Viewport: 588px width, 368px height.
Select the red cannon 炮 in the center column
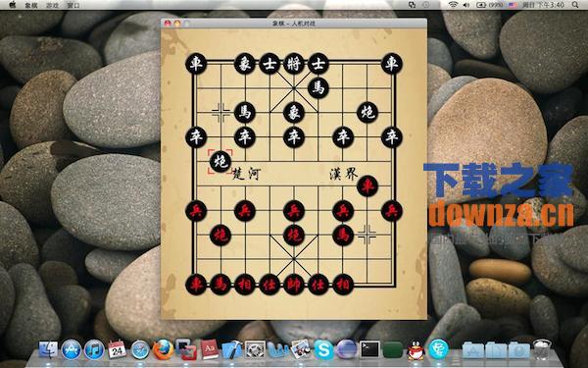click(x=294, y=236)
